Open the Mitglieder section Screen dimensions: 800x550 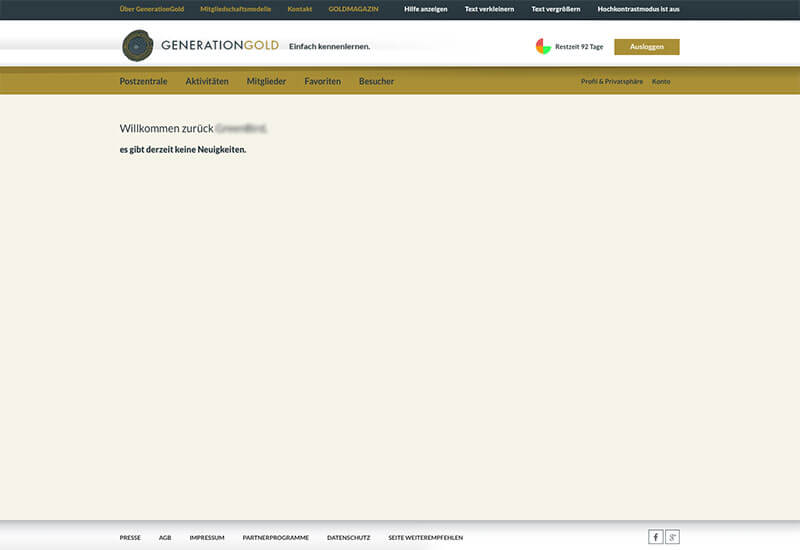tap(266, 81)
